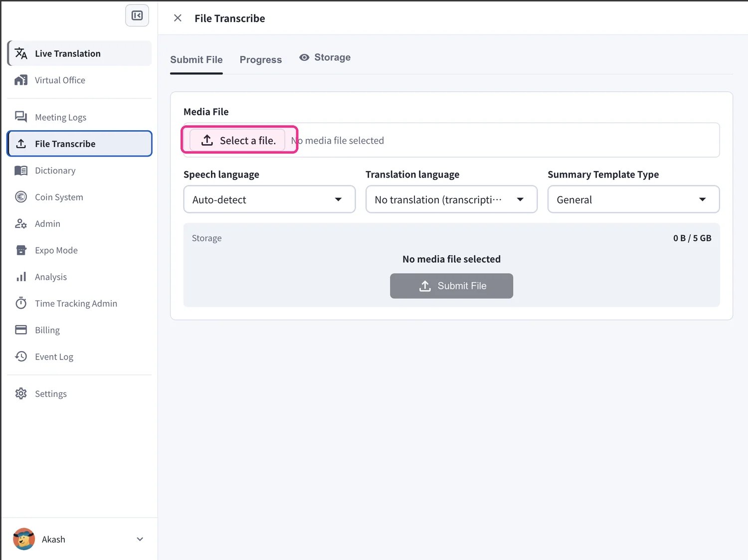Open the Speech language Auto-detect dropdown
Image resolution: width=748 pixels, height=560 pixels.
click(269, 199)
